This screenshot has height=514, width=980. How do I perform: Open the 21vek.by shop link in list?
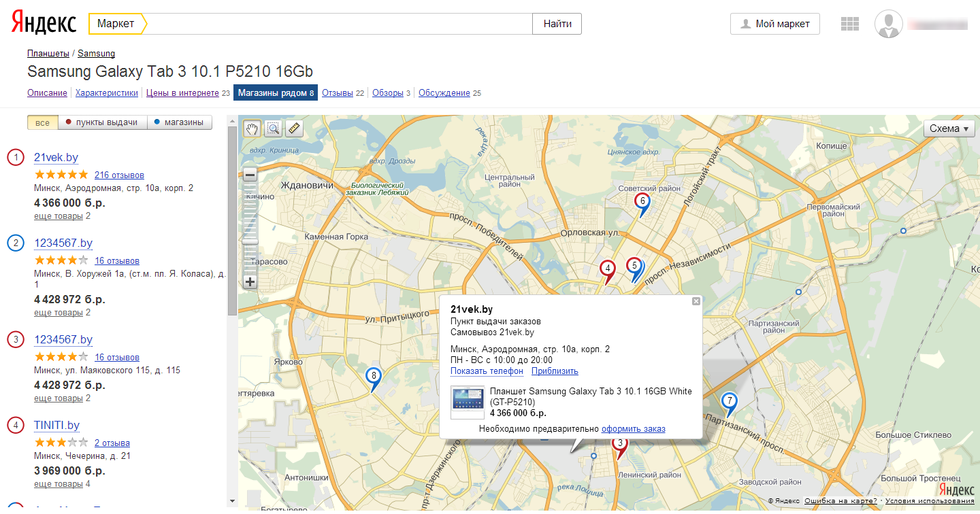(56, 158)
